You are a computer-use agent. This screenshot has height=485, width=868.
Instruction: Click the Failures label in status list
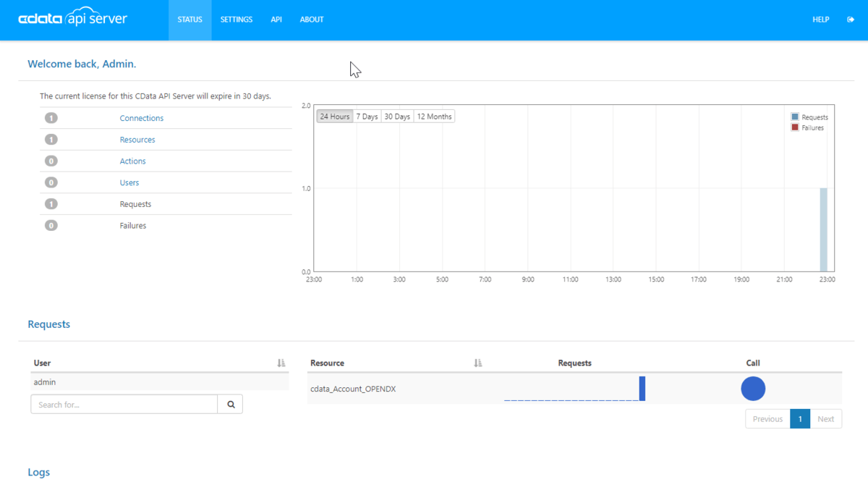coord(133,225)
